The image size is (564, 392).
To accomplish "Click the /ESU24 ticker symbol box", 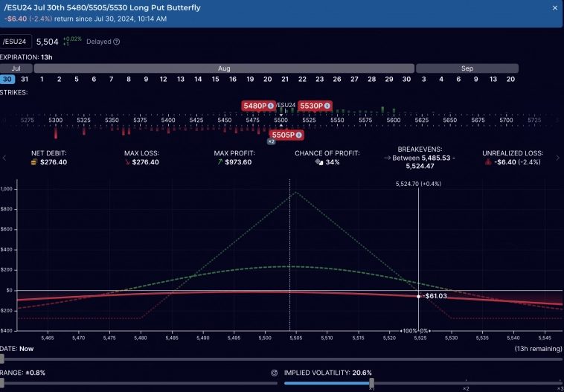I will (x=16, y=42).
